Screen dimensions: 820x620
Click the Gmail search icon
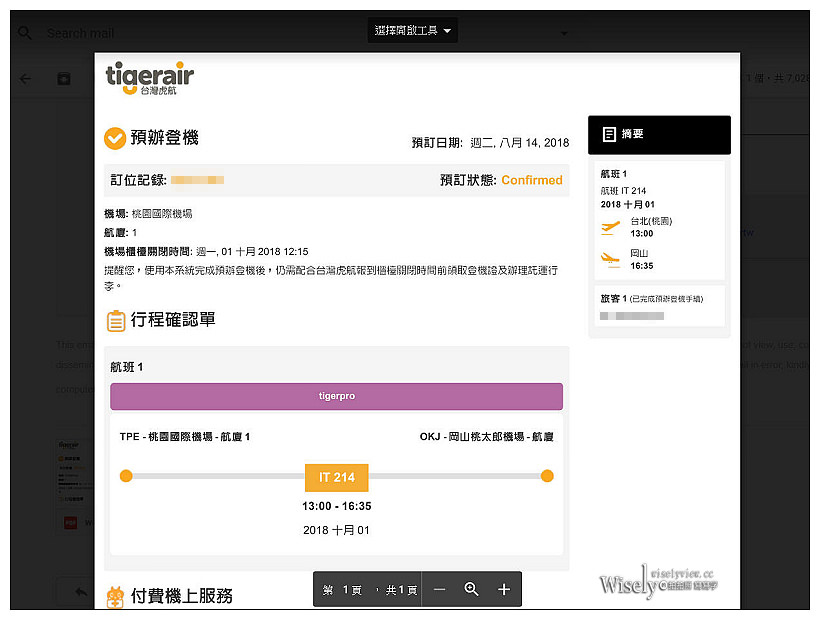click(24, 32)
